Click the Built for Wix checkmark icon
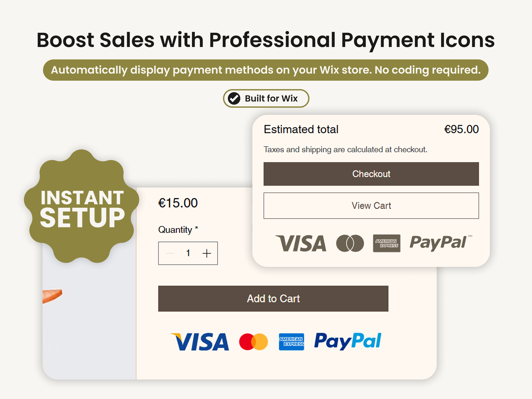This screenshot has height=399, width=532. pos(234,98)
